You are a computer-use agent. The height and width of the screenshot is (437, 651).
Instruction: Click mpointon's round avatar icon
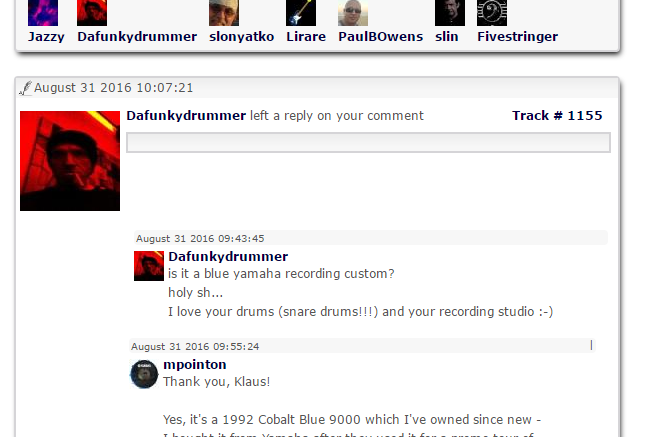144,374
